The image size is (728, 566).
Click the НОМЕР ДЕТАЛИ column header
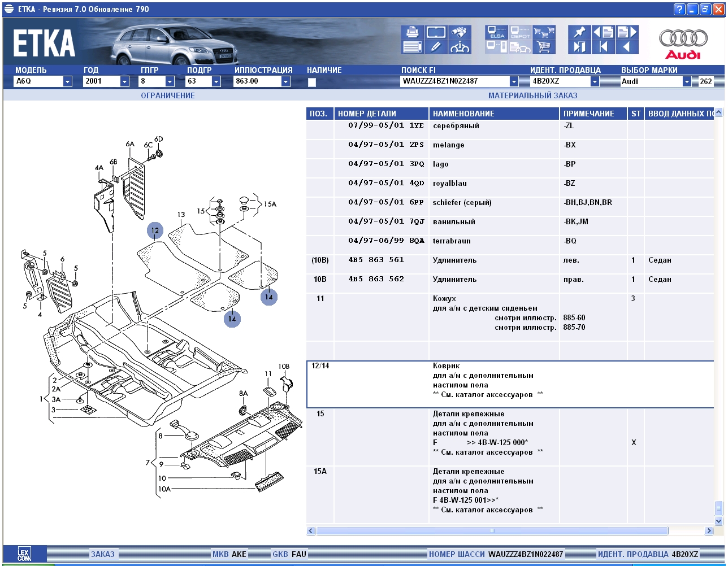click(x=382, y=114)
